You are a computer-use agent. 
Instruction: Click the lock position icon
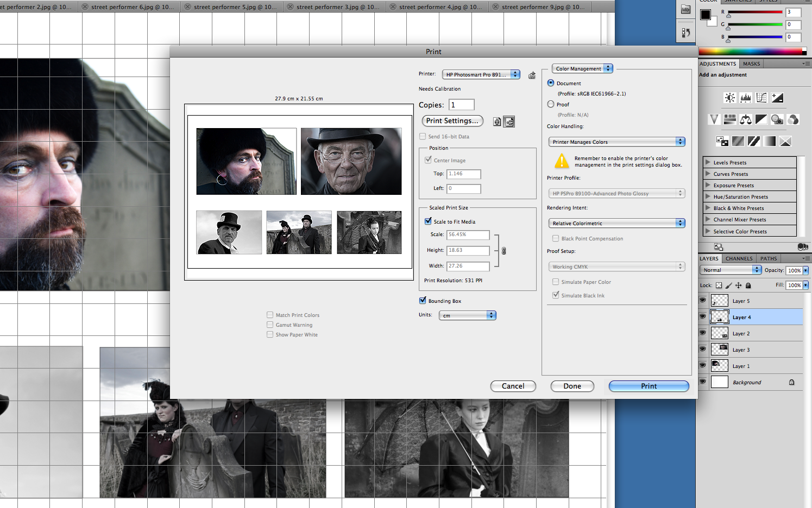tap(738, 285)
